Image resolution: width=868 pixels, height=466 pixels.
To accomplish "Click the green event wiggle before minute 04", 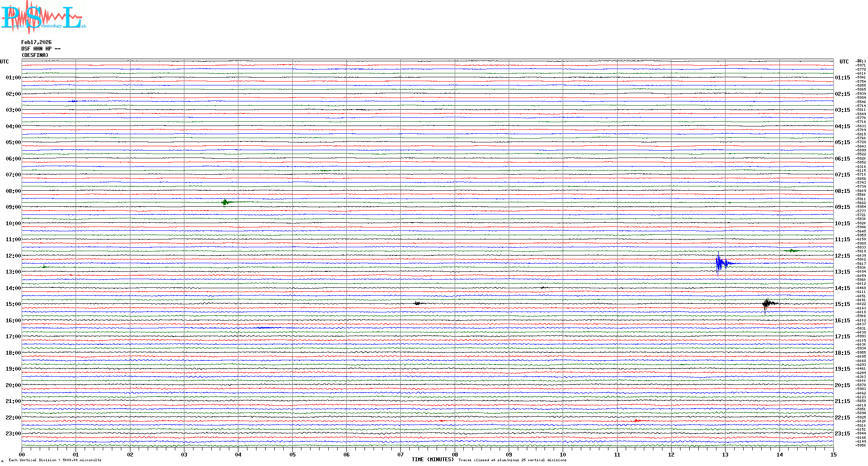I will (225, 202).
